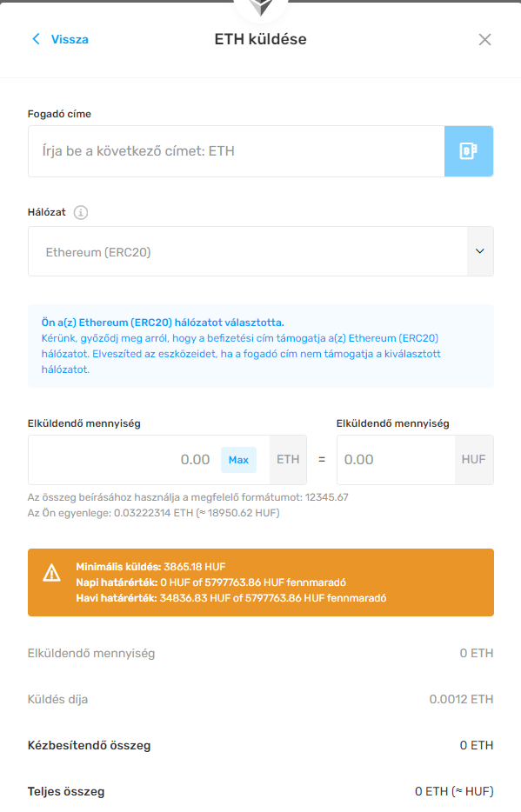521x812 pixels.
Task: Click the network info icon
Action: coord(81,212)
